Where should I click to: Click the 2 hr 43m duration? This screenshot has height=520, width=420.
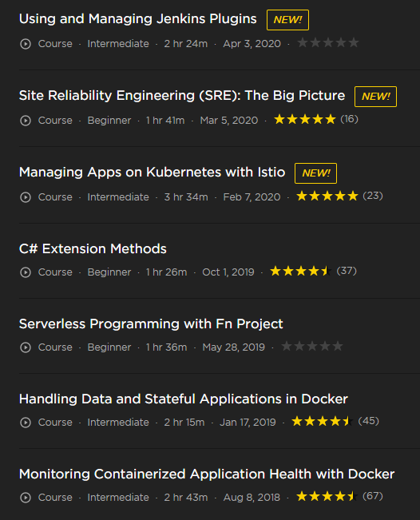pyautogui.click(x=186, y=498)
